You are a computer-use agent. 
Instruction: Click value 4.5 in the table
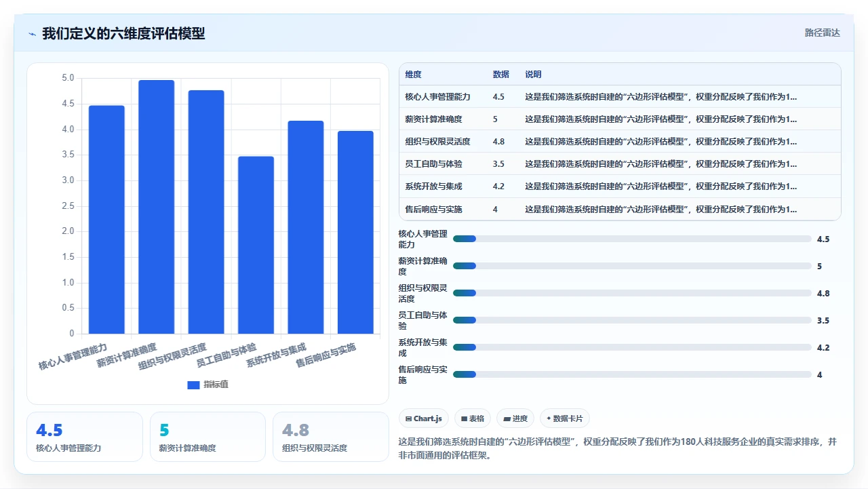pos(498,97)
